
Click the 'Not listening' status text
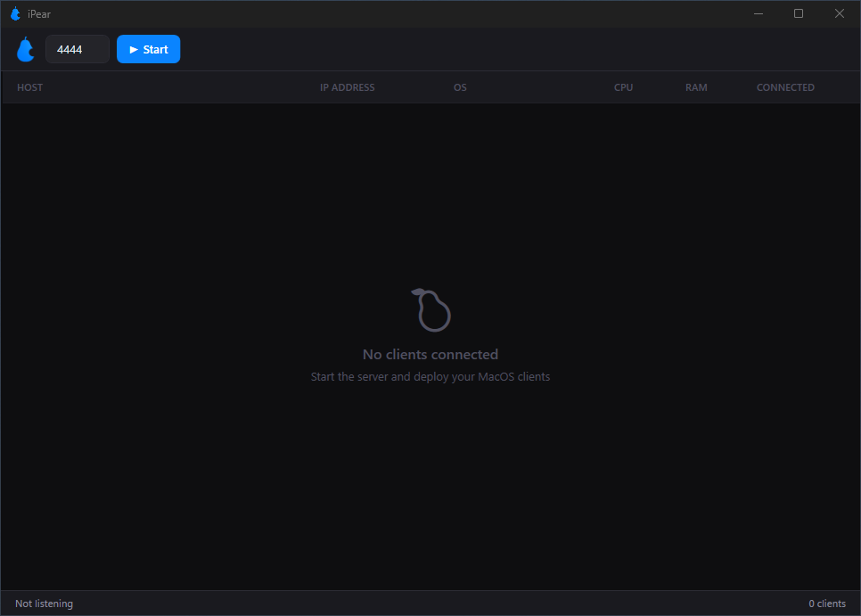click(44, 604)
